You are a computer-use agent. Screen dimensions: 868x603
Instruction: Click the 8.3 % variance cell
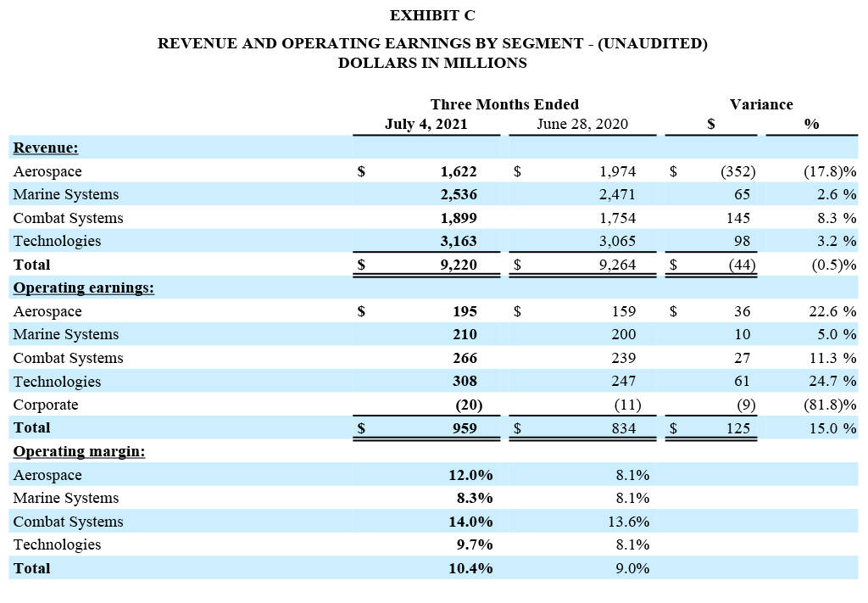pos(837,218)
